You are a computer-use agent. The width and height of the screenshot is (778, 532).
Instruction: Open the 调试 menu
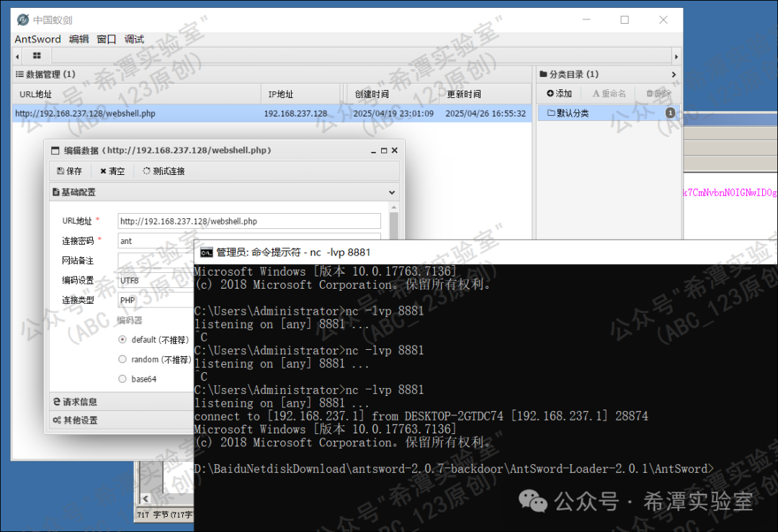point(134,39)
